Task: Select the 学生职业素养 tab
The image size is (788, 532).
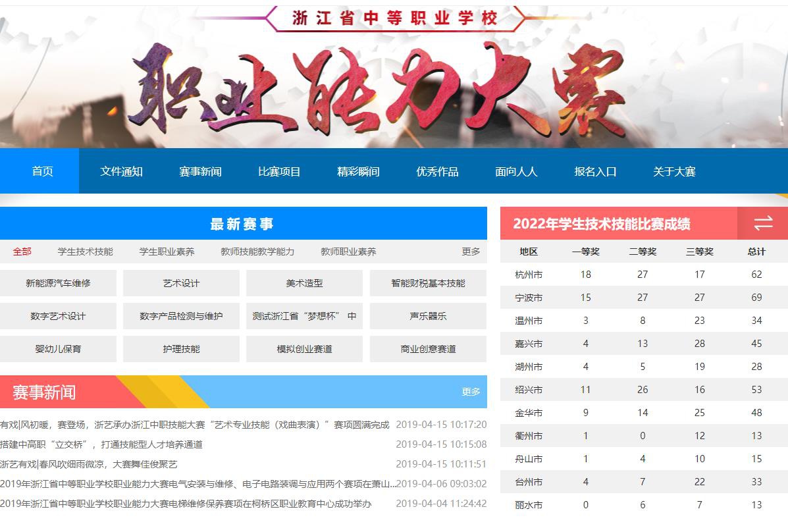Action: (x=167, y=252)
